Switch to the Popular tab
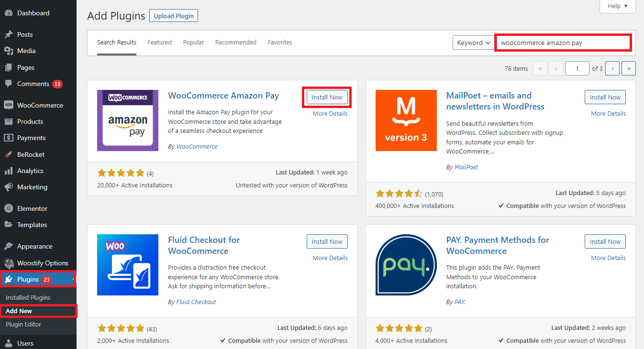 coord(193,43)
